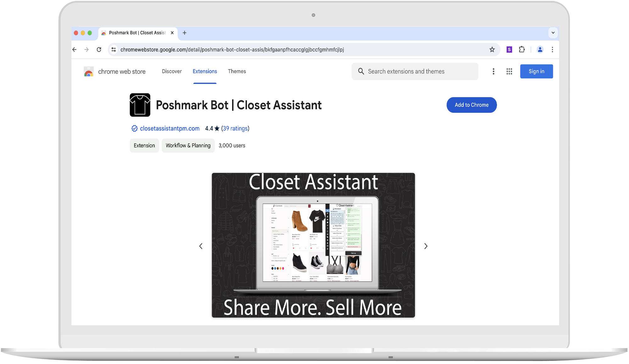The image size is (629, 364).
Task: Click the Search extensions and themes field
Action: click(x=415, y=72)
